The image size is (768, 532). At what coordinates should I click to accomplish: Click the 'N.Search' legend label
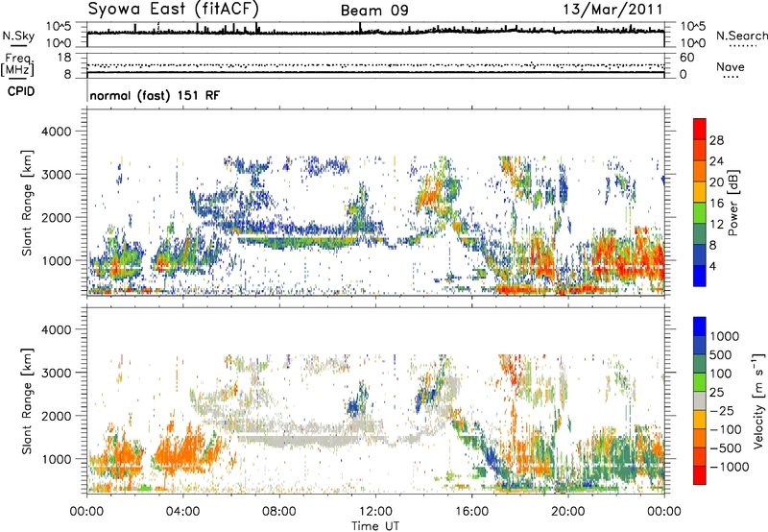tap(741, 36)
